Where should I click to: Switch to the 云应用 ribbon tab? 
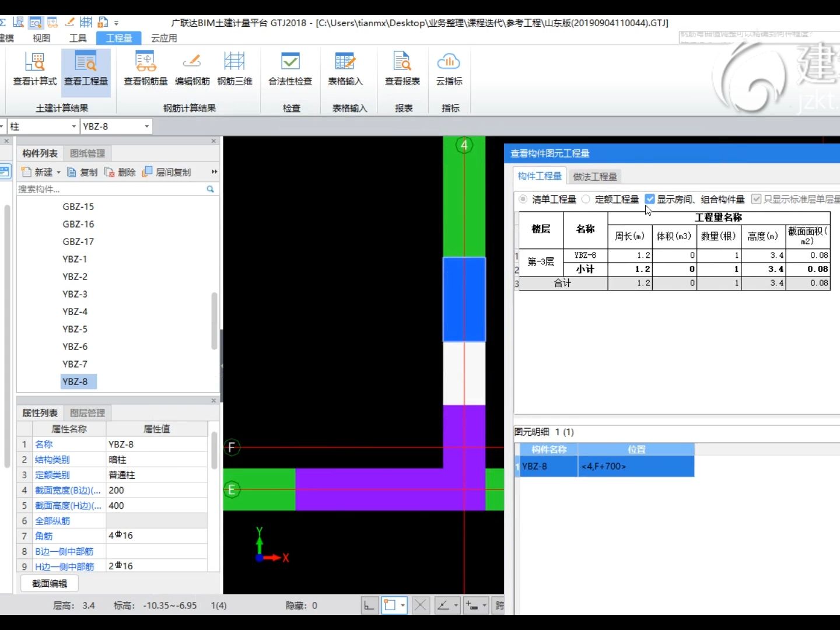(x=164, y=38)
